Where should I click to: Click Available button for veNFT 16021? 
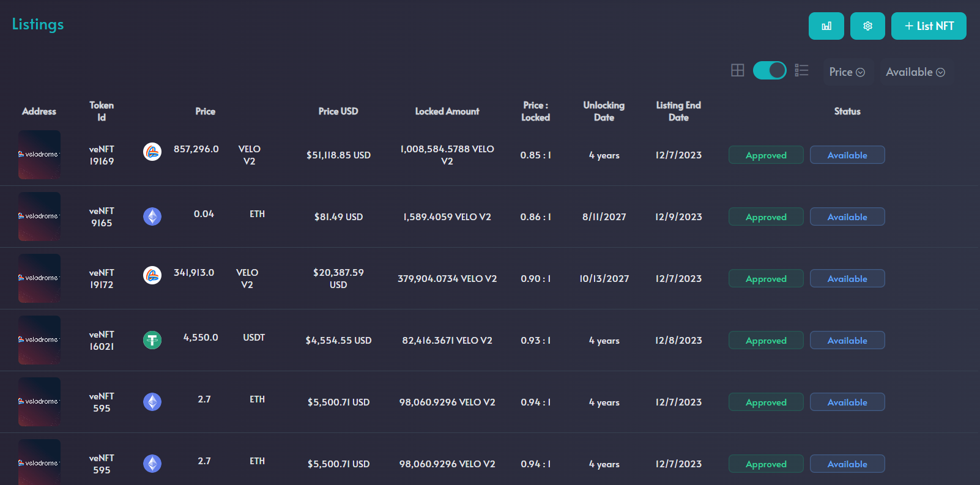coord(847,341)
